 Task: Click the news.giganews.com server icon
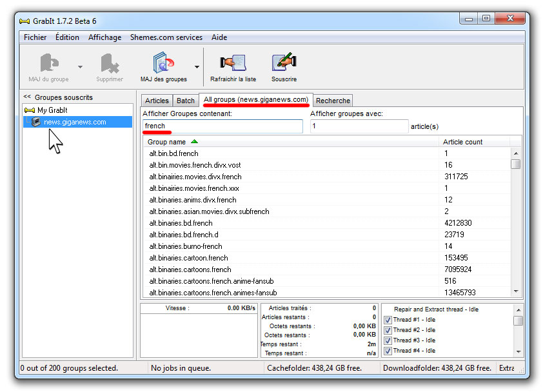point(35,122)
